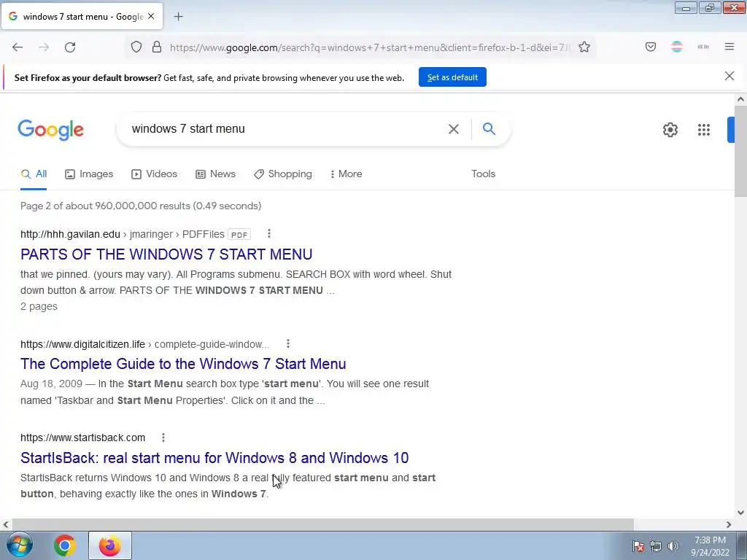Open the StartIsBack result link

(x=214, y=458)
